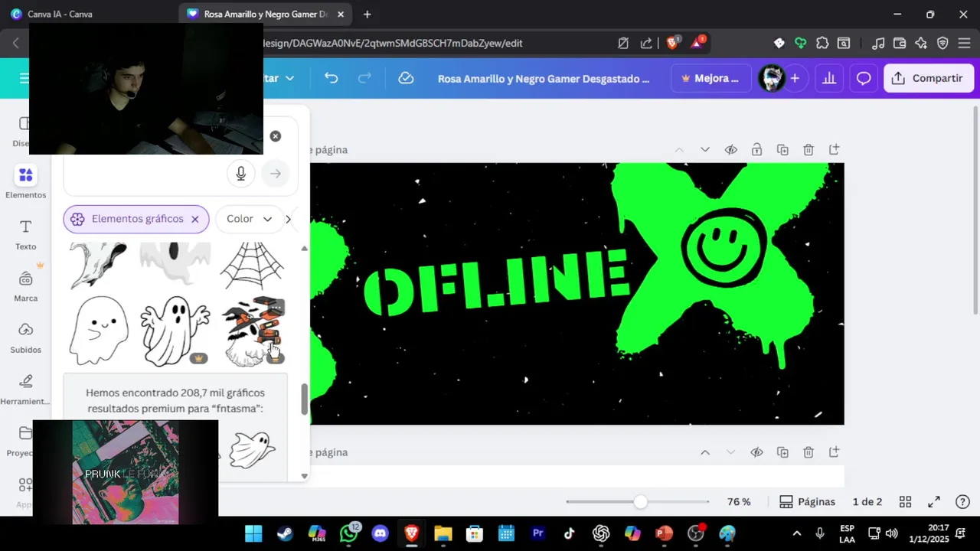Move first page down with chevron
The image size is (980, 551).
point(705,149)
